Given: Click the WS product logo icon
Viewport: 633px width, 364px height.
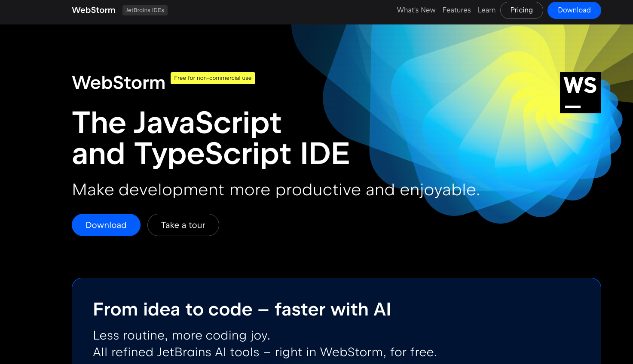Looking at the screenshot, I should [581, 93].
